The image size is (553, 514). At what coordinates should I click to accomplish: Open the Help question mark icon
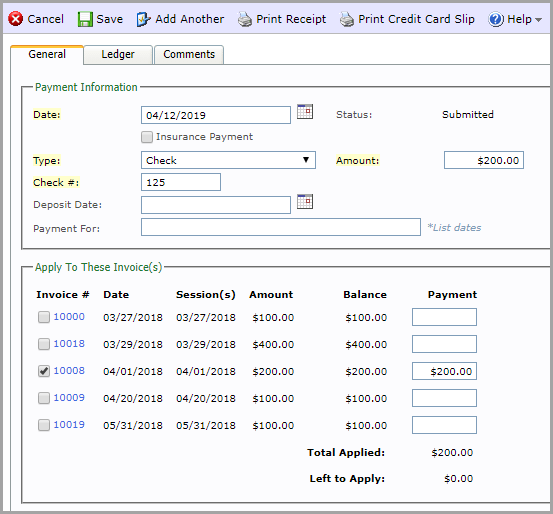[496, 19]
